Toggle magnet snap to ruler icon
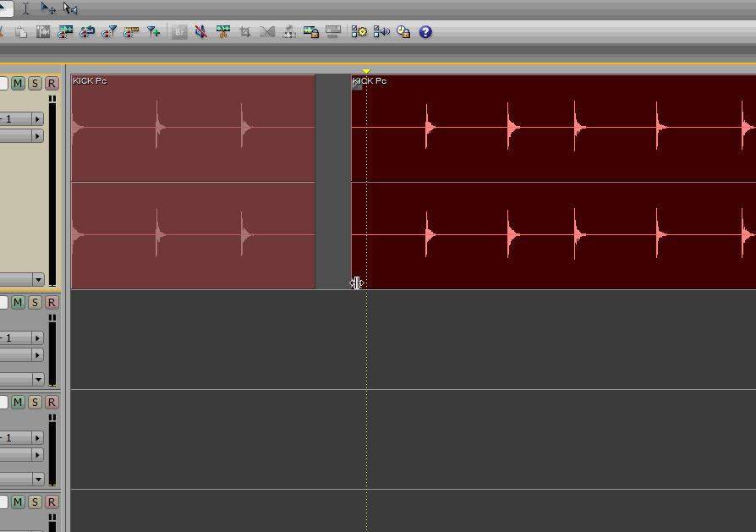 point(131,32)
